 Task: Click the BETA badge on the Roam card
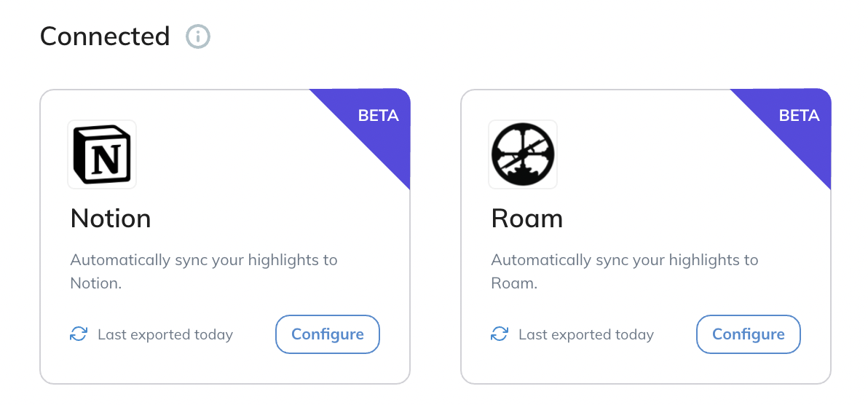coord(799,116)
